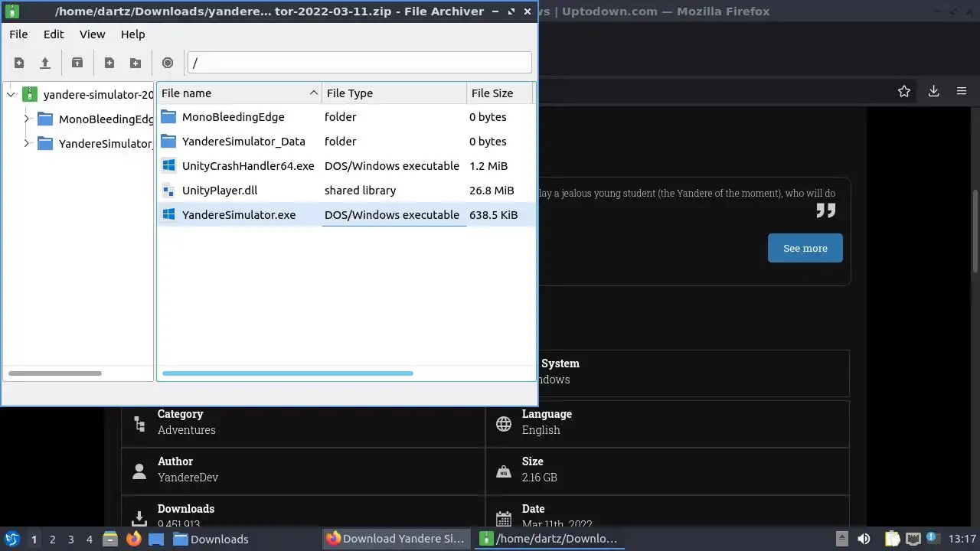The height and width of the screenshot is (551, 980).
Task: Click the MonoBleedingEdge folder icon in list
Action: [x=168, y=117]
